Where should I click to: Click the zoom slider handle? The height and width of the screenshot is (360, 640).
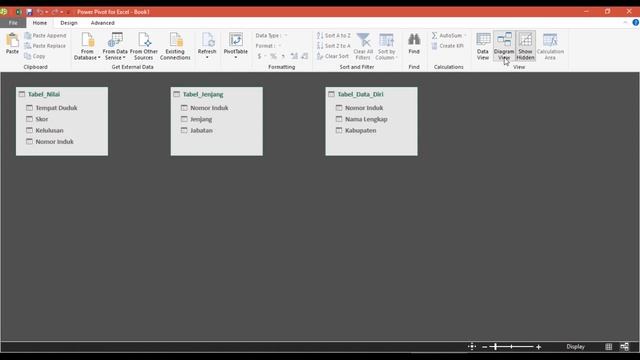(x=496, y=347)
